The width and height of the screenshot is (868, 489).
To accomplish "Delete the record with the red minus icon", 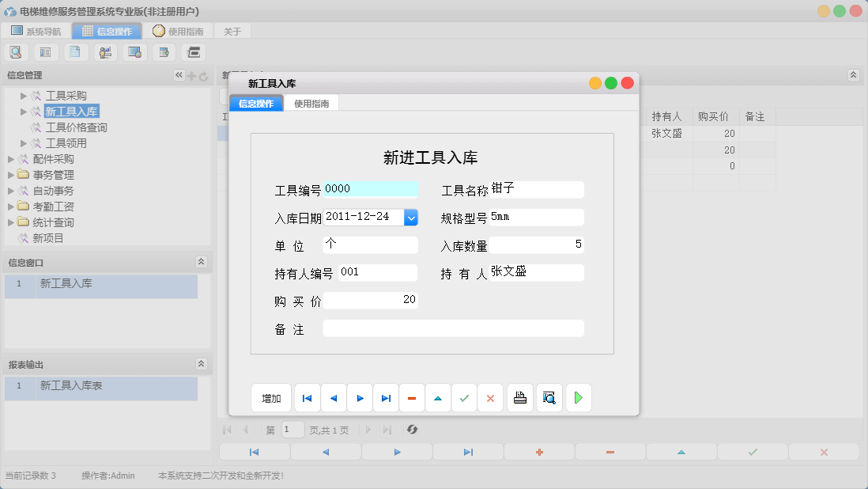I will click(x=411, y=398).
